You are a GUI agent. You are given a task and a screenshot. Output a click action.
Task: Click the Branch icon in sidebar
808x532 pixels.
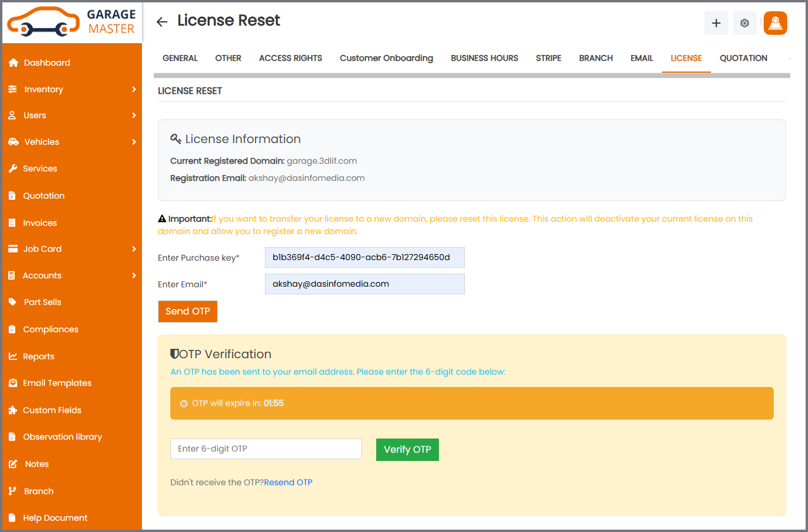[12, 491]
